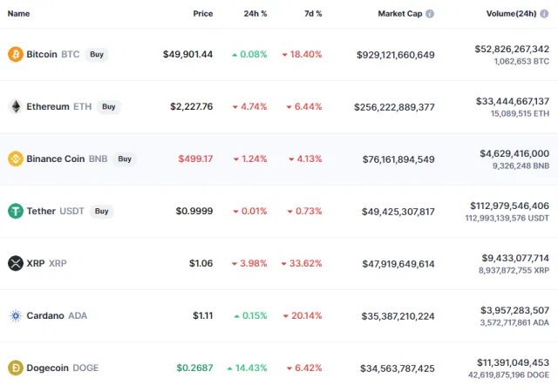Buy Tether using its Buy button
This screenshot has width=558, height=392.
101,212
